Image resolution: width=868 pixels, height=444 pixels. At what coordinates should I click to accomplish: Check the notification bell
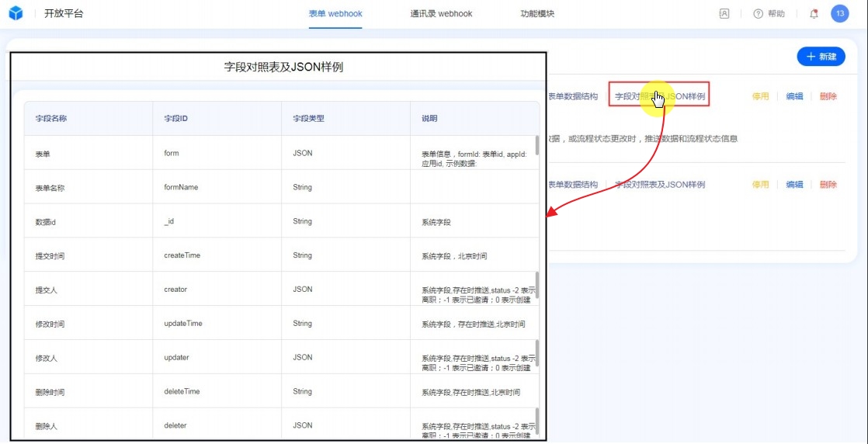[814, 13]
